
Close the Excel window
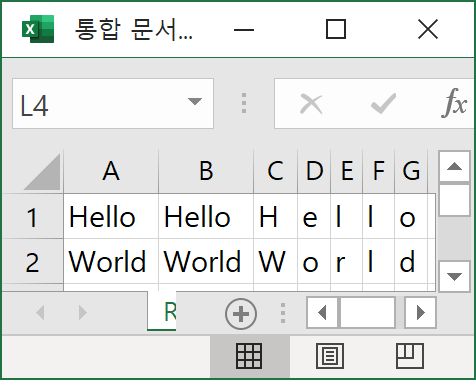tap(428, 29)
